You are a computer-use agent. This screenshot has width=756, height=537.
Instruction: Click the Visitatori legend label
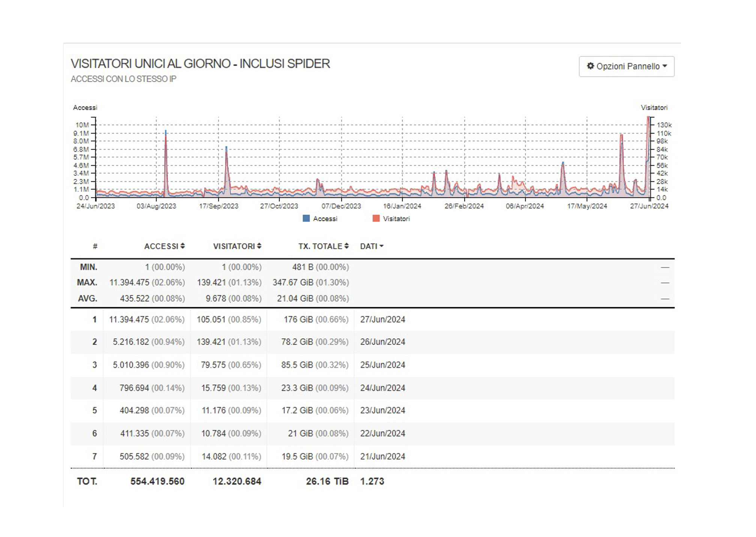coord(396,219)
